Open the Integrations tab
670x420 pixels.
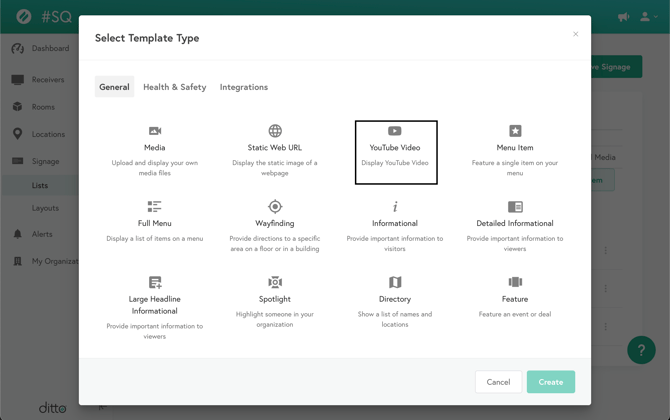coord(244,87)
